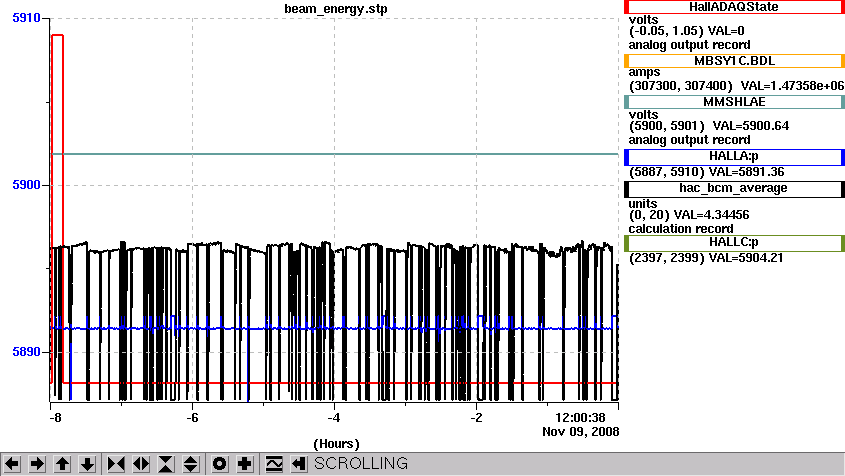Click the plus crosshair icon
845x476 pixels.
[x=245, y=464]
